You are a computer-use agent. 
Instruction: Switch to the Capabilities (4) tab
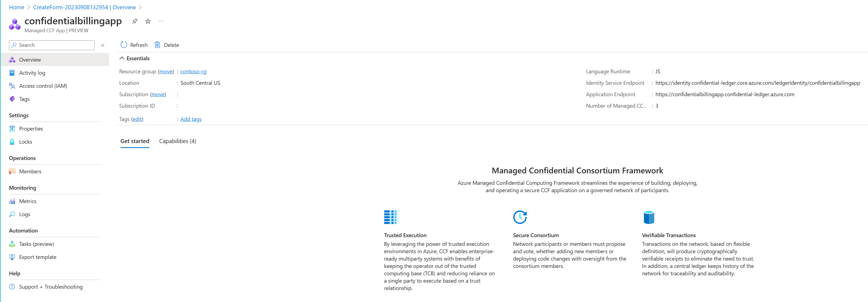[x=178, y=141]
